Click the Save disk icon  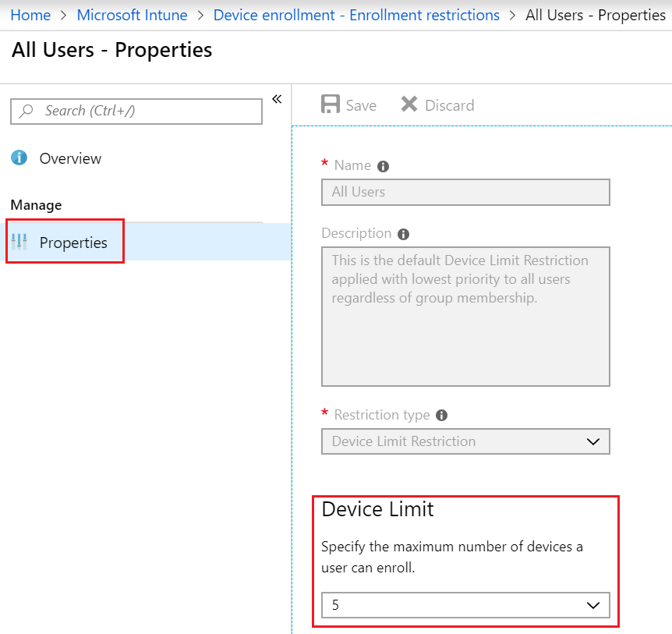click(331, 105)
